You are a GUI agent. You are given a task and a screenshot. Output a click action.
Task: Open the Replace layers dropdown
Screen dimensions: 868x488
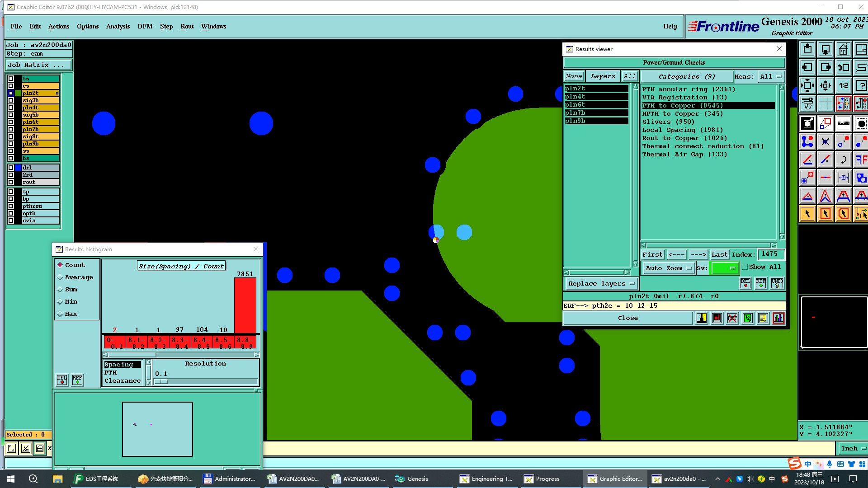pyautogui.click(x=601, y=284)
